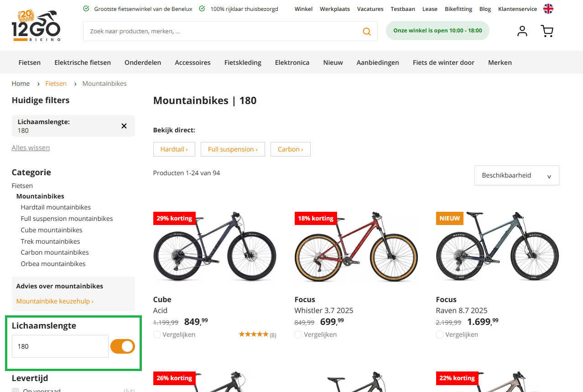Open the shopping cart icon
This screenshot has width=583, height=392.
pos(547,31)
